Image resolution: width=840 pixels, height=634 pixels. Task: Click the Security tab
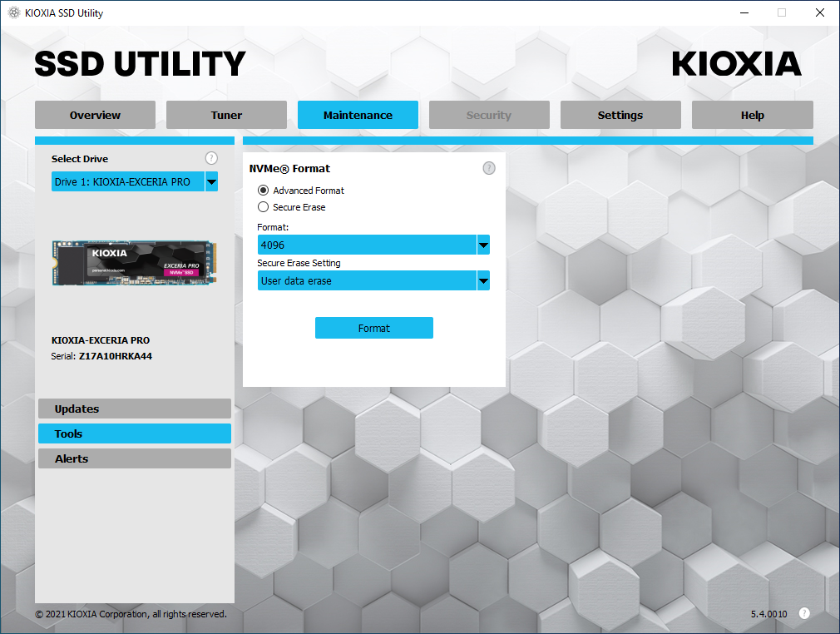(x=489, y=115)
